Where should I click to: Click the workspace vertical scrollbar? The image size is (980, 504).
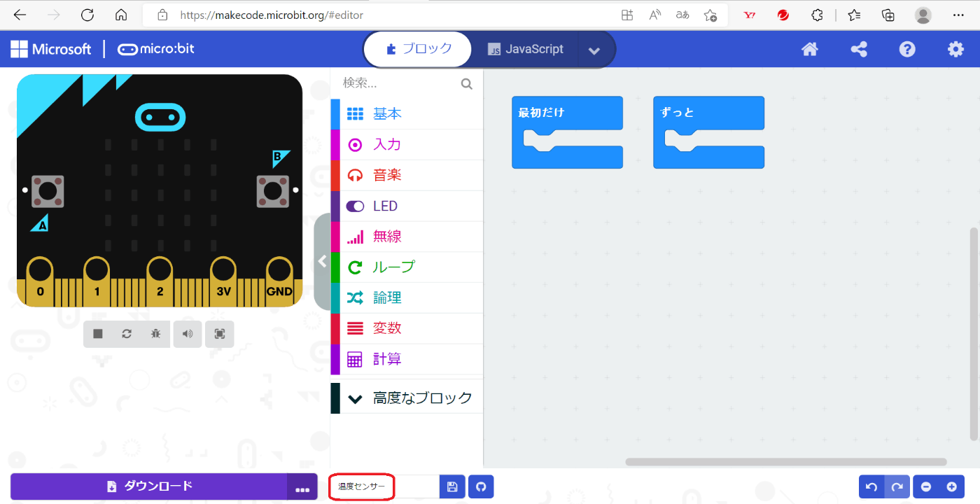click(974, 334)
